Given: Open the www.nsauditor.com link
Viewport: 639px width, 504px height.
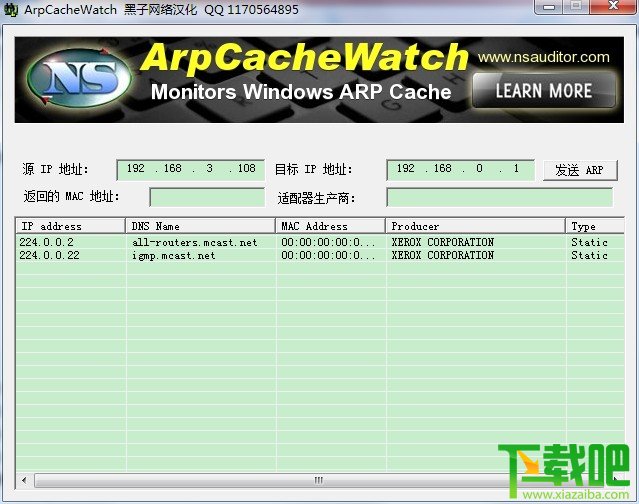Looking at the screenshot, I should 544,57.
